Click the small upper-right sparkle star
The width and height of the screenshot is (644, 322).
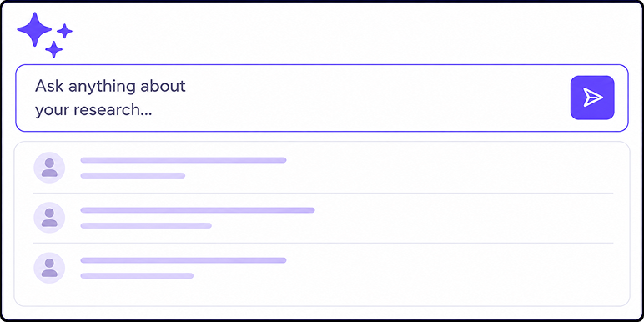[x=64, y=31]
